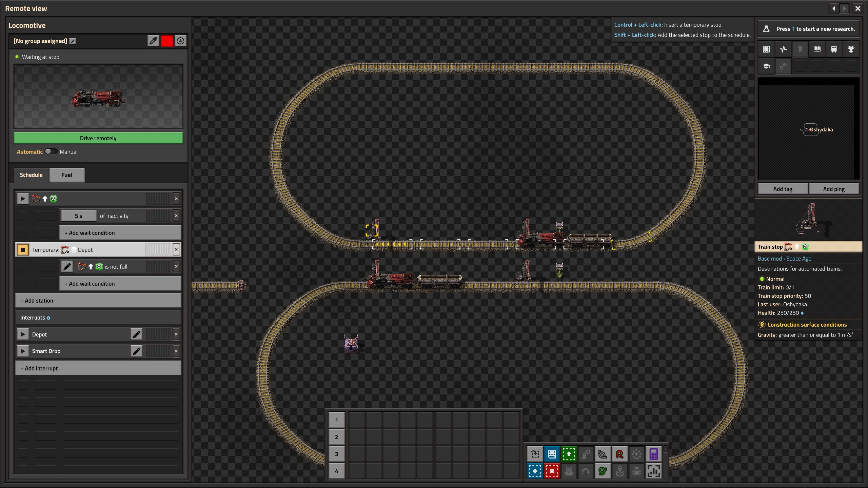This screenshot has height=488, width=868.
Task: Click the Oshydaka minimap
Action: [x=808, y=129]
